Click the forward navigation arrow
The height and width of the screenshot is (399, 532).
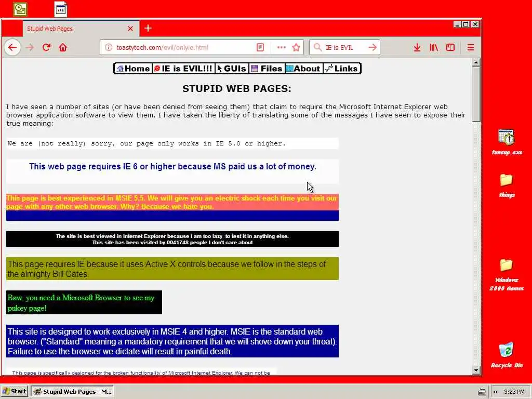tap(30, 47)
